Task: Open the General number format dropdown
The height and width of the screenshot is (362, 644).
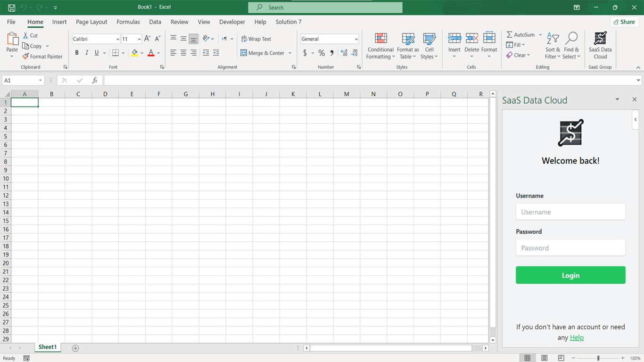Action: [x=356, y=39]
